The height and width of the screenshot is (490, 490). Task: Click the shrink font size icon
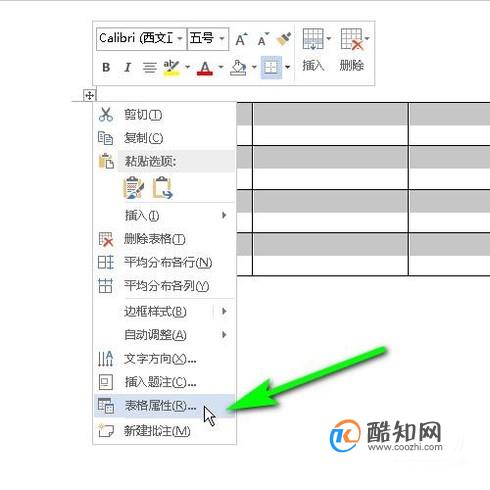263,39
